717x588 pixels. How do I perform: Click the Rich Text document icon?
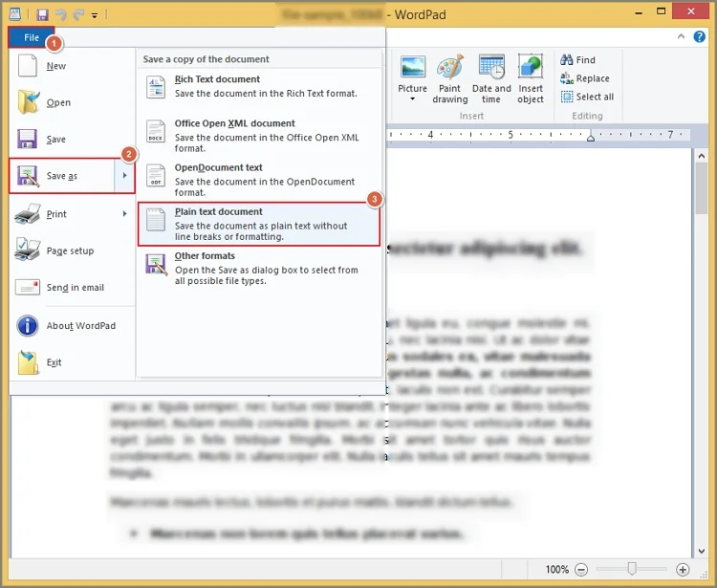156,87
